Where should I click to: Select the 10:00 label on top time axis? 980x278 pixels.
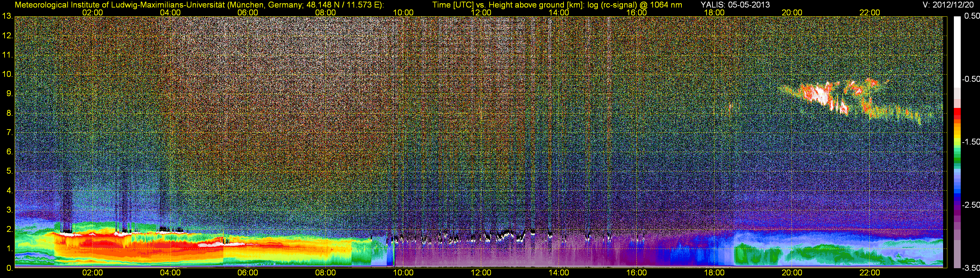point(403,12)
